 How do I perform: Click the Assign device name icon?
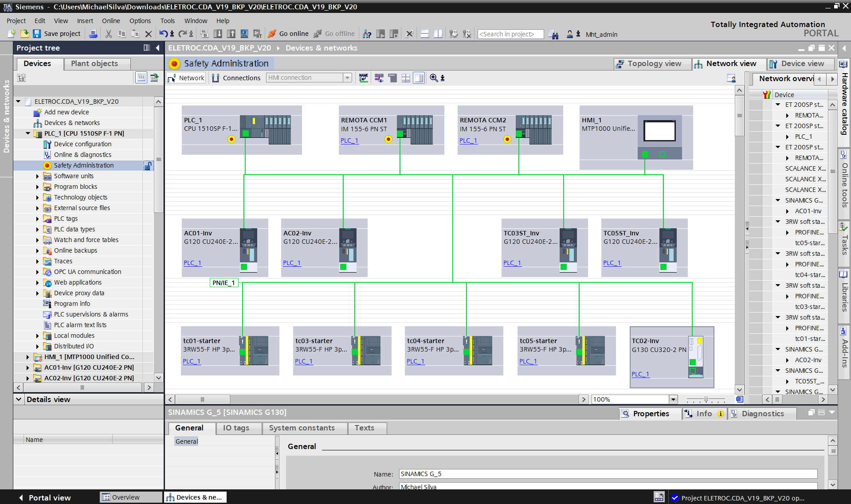[x=364, y=78]
